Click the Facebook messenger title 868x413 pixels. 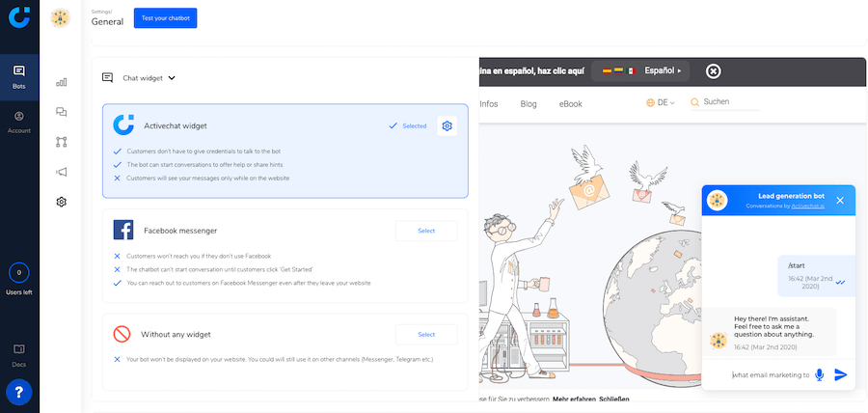(180, 231)
